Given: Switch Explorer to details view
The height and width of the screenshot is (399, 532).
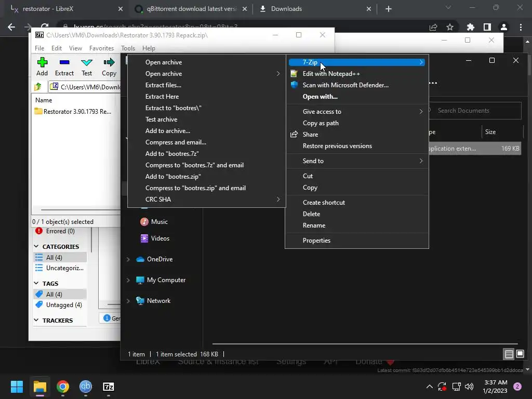Looking at the screenshot, I should pos(509,354).
